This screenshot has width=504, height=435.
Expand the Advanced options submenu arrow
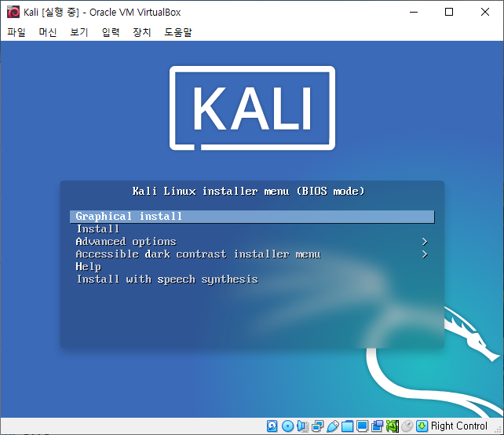pos(425,242)
